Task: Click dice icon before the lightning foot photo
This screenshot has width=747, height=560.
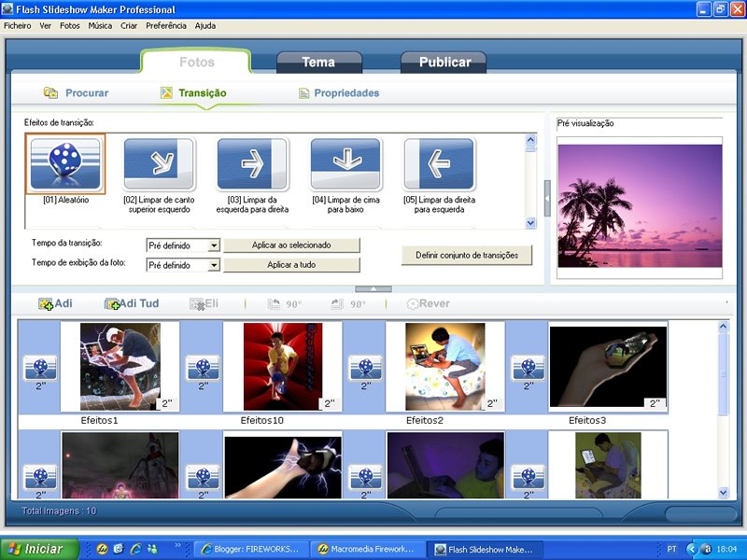Action: [203, 477]
